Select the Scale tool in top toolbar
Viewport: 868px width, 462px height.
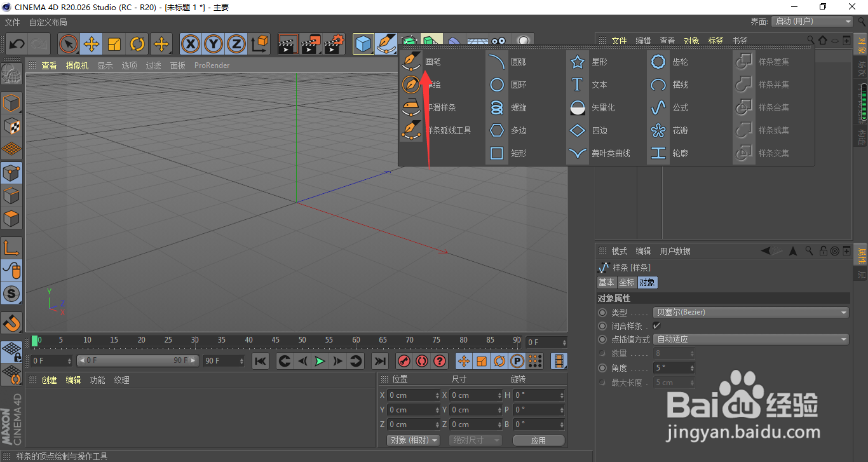pyautogui.click(x=114, y=44)
